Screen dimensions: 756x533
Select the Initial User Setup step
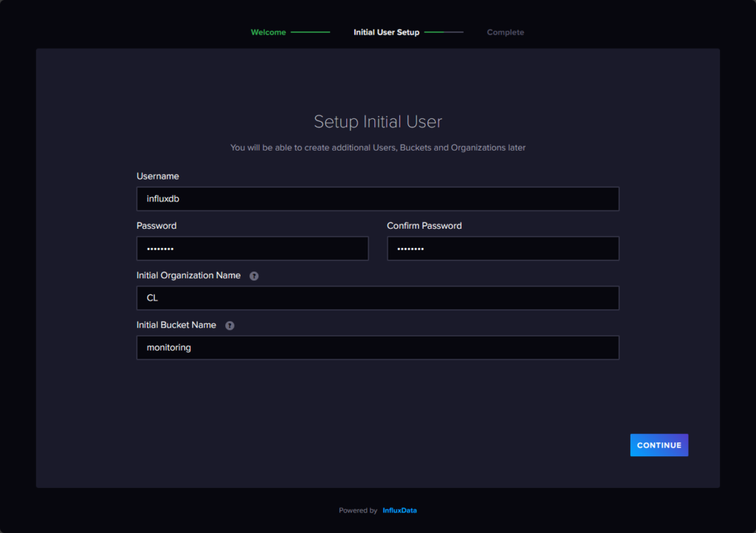[386, 32]
